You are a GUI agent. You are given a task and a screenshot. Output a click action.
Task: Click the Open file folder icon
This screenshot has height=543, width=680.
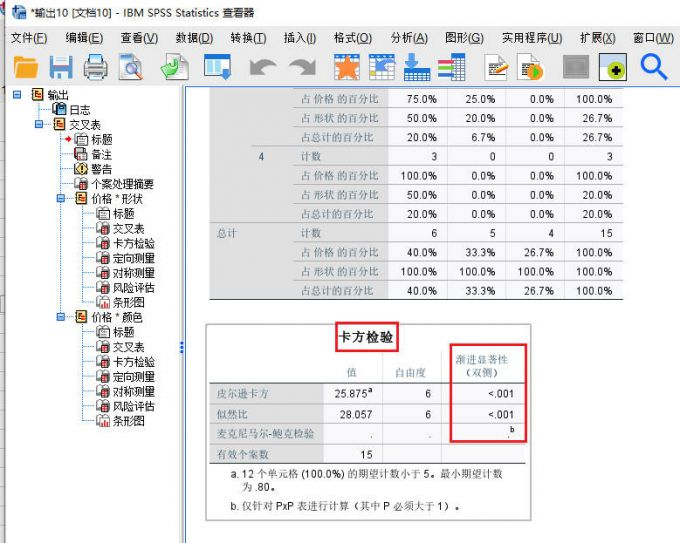[26, 68]
